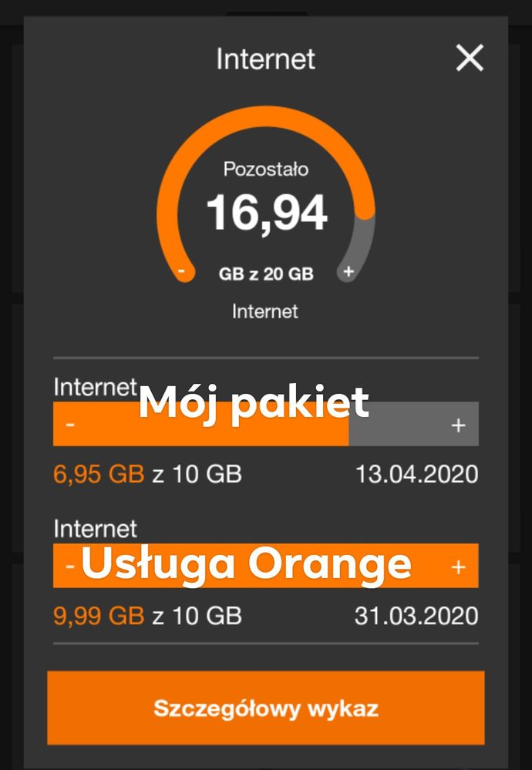This screenshot has width=532, height=770.
Task: Tap the 9,99 GB usage text
Action: click(99, 616)
